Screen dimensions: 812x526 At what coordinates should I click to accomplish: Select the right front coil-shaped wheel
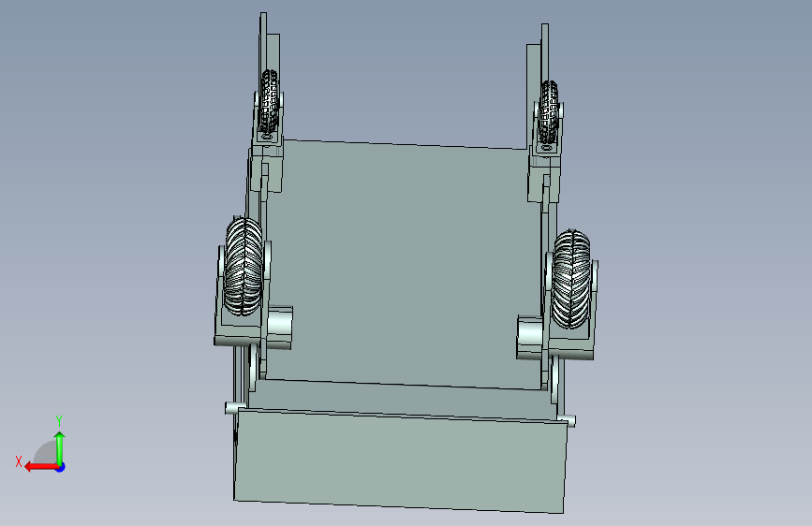[571, 279]
